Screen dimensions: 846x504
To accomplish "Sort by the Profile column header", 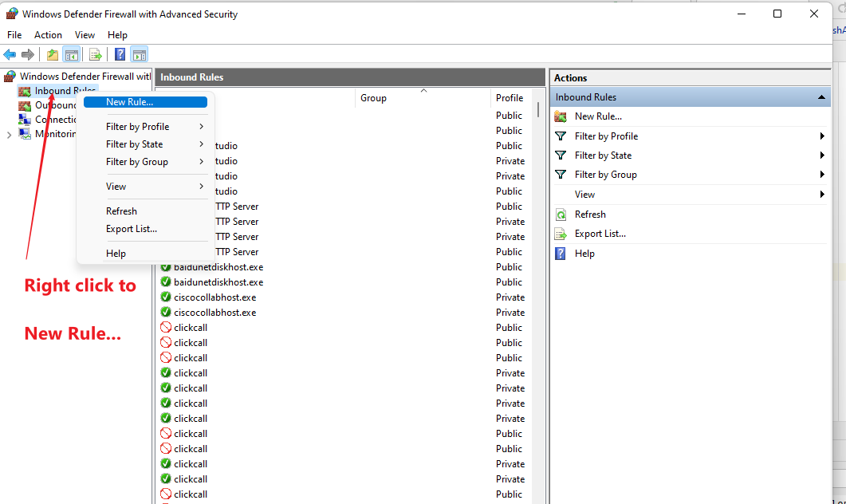I will tap(510, 97).
